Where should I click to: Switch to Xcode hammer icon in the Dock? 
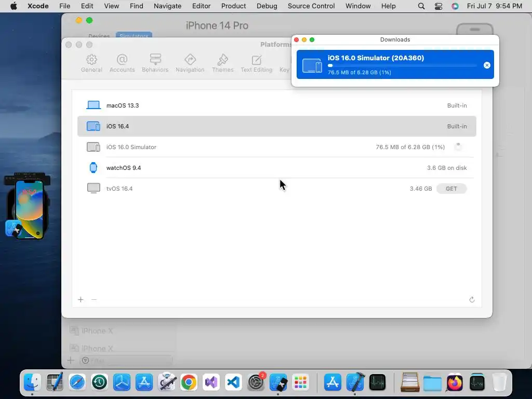click(355, 382)
